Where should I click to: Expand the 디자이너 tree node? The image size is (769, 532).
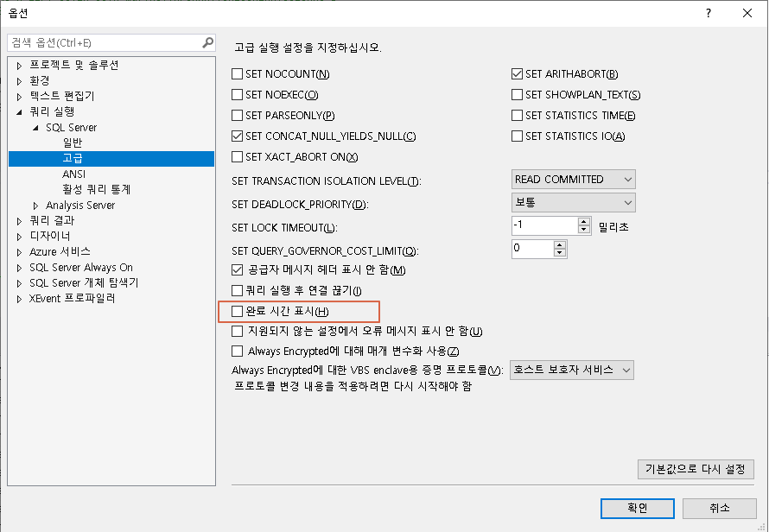20,237
